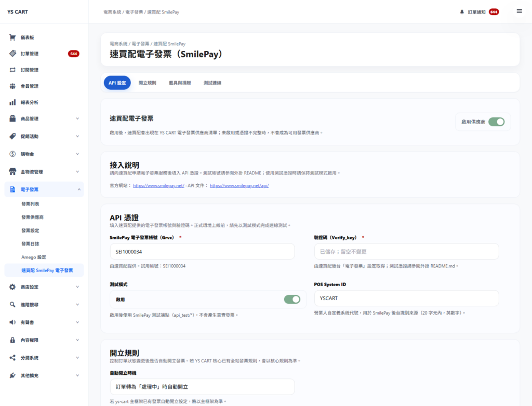
Task: Click the Verify_key input field
Action: [406, 252]
